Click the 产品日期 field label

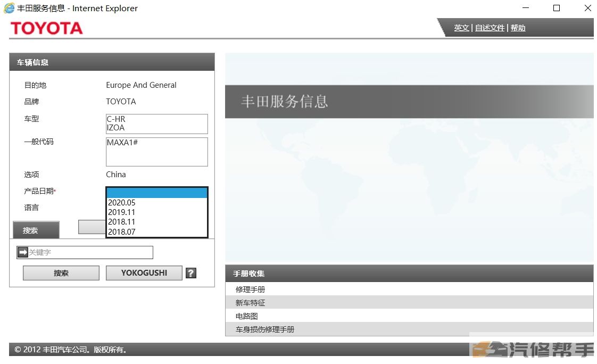(40, 191)
